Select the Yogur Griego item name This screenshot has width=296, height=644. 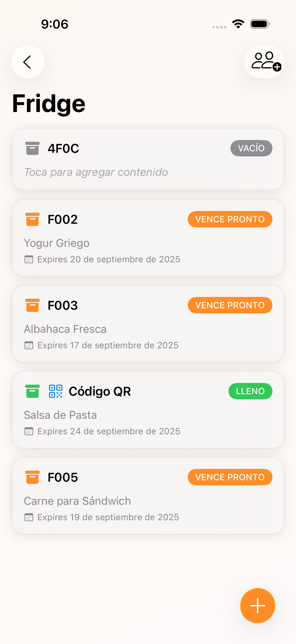[57, 243]
